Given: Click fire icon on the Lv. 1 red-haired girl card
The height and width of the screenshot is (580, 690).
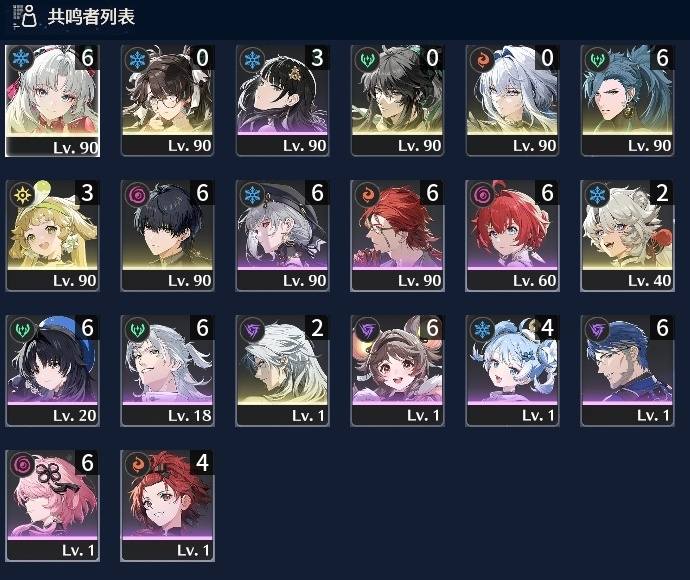Looking at the screenshot, I should (137, 464).
